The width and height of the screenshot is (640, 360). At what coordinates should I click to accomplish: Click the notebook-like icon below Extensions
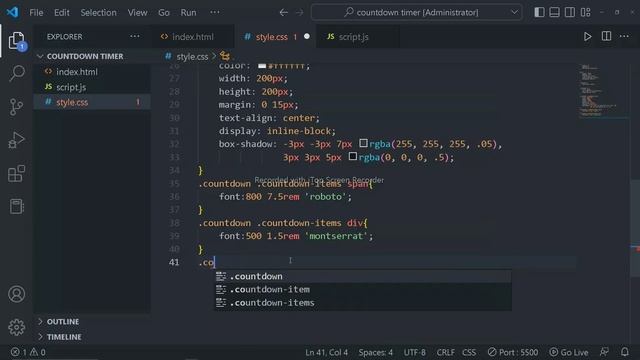[16, 207]
